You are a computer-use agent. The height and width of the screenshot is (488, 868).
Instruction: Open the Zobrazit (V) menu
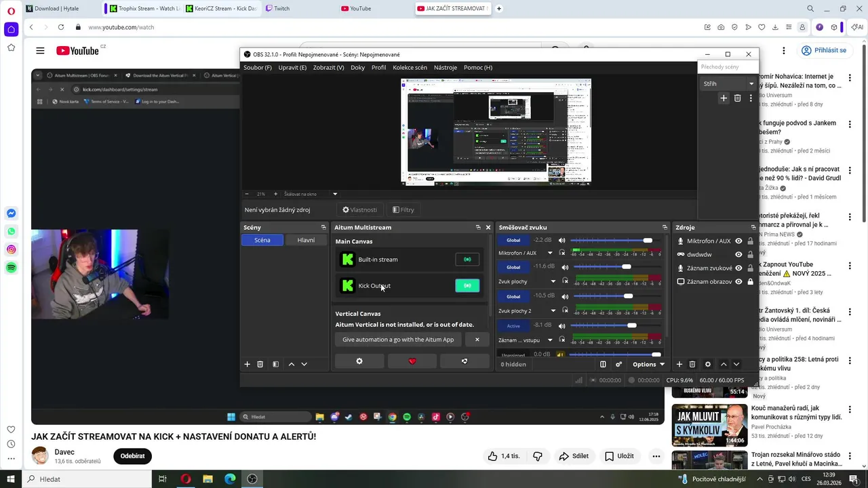point(328,68)
